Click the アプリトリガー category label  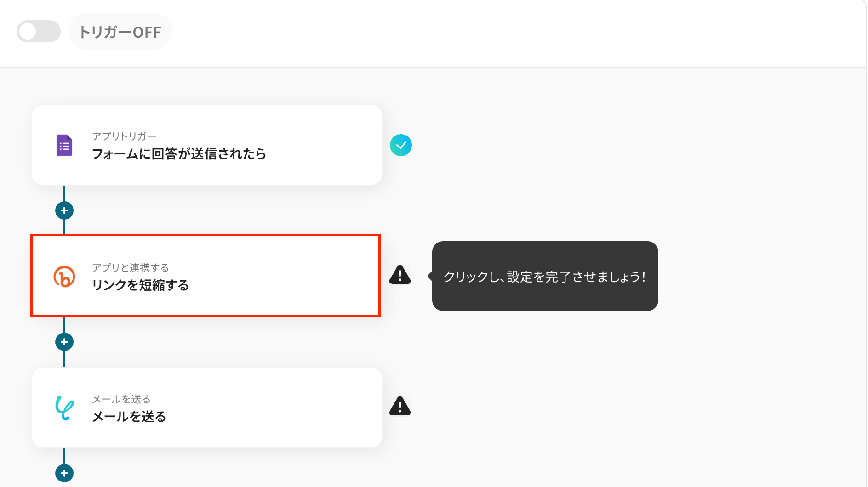click(124, 136)
